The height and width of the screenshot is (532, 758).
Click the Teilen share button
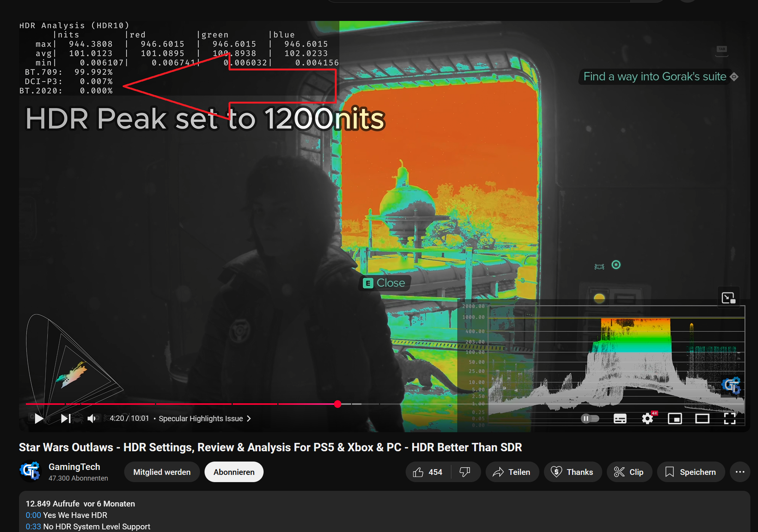(512, 472)
